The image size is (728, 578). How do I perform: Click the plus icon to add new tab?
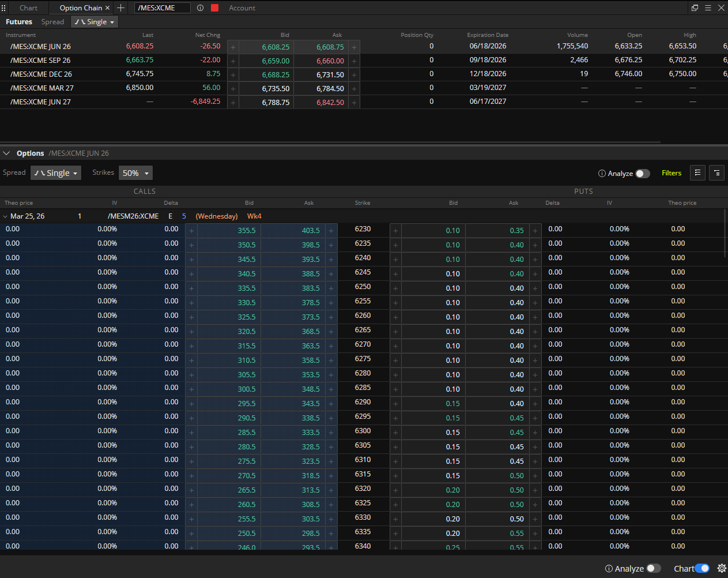pos(120,8)
